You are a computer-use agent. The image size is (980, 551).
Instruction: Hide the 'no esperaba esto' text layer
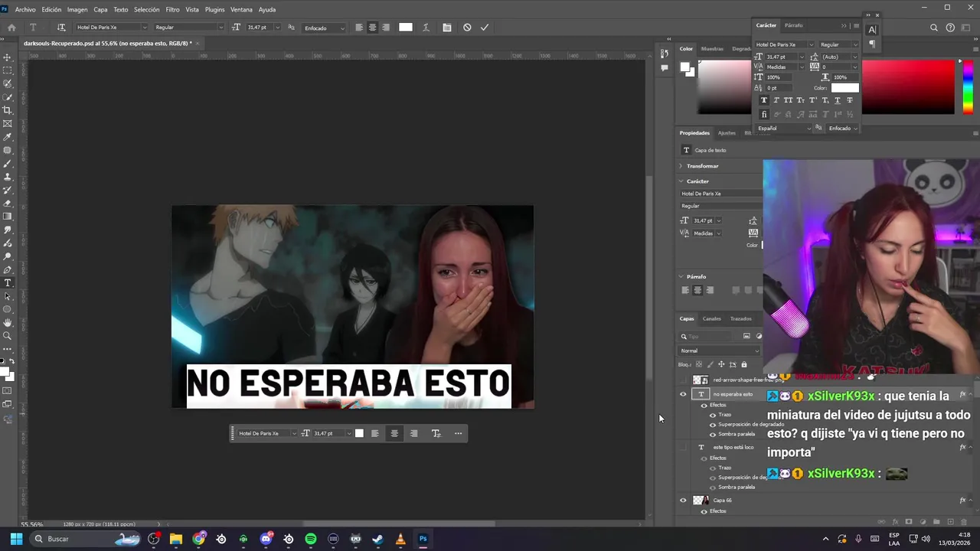tap(683, 395)
